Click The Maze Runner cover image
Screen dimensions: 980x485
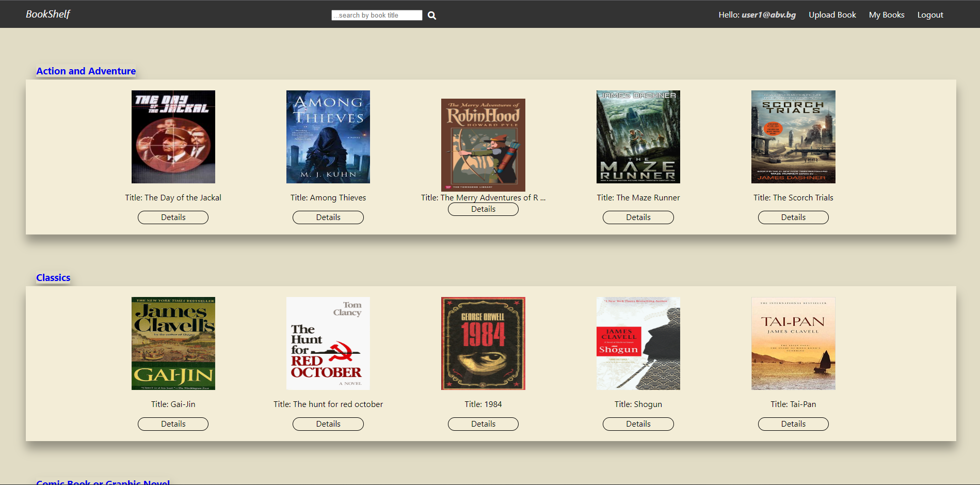[x=638, y=137]
